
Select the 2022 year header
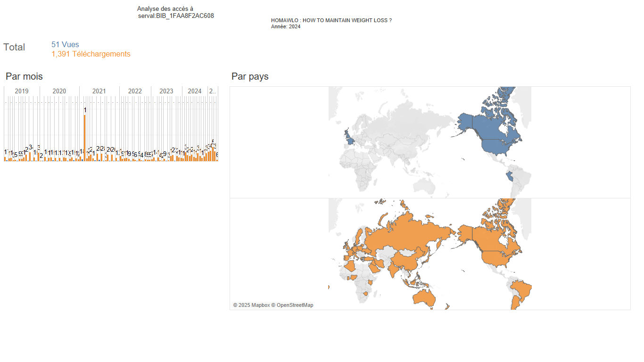(135, 91)
